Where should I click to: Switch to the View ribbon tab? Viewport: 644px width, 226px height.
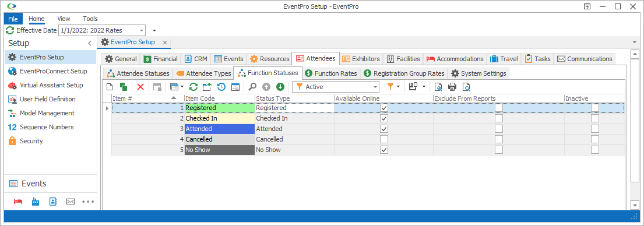pos(64,19)
